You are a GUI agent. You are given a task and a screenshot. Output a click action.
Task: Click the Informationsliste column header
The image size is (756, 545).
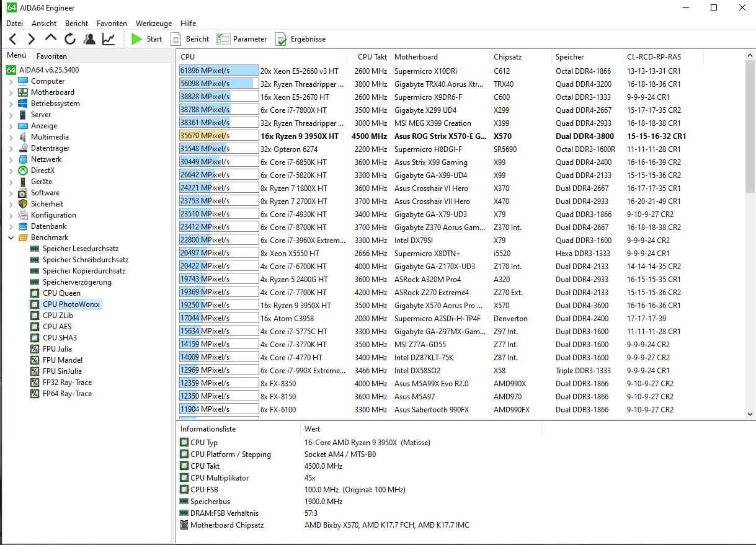(x=238, y=428)
